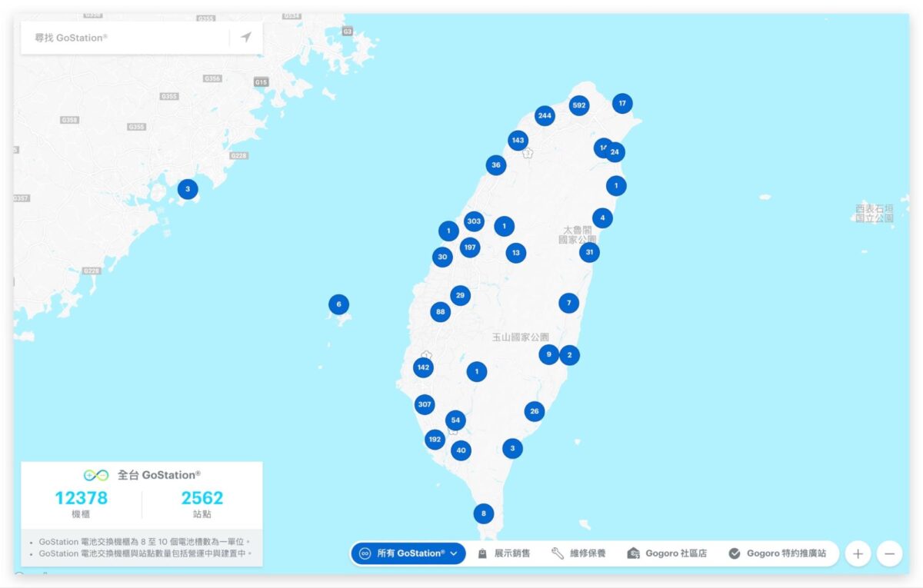This screenshot has width=923, height=588.
Task: Open the 31 station cluster marker
Action: [x=589, y=252]
